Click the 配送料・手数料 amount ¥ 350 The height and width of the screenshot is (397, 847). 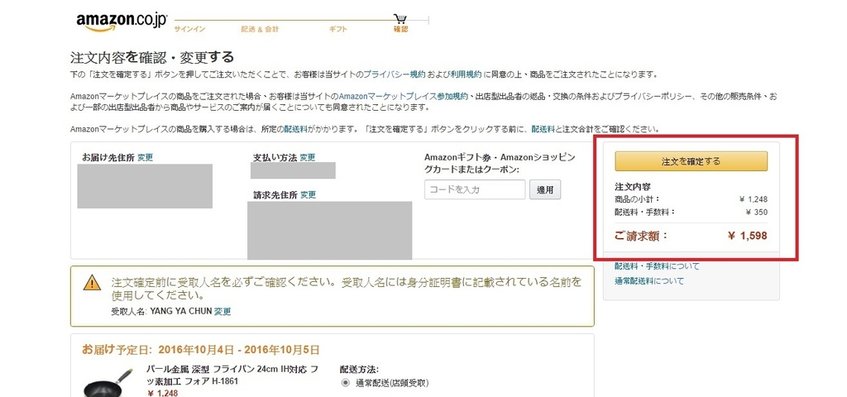coord(756,212)
